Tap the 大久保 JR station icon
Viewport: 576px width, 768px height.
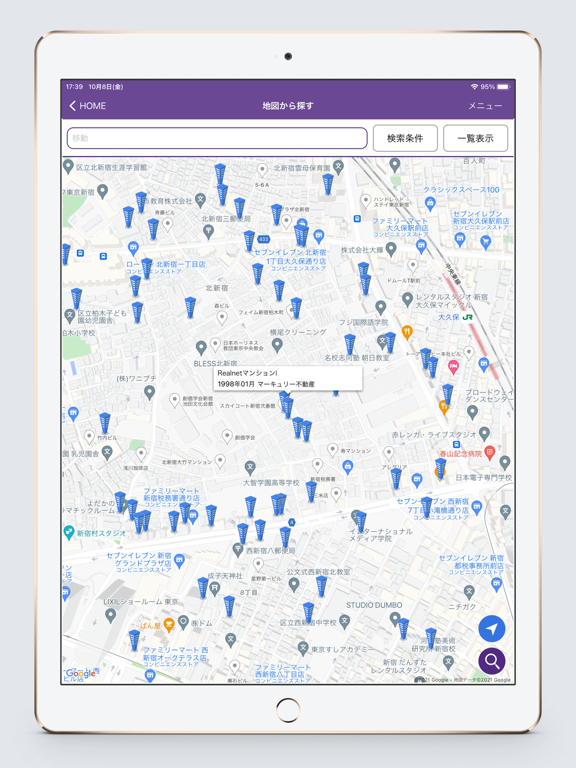(x=468, y=317)
